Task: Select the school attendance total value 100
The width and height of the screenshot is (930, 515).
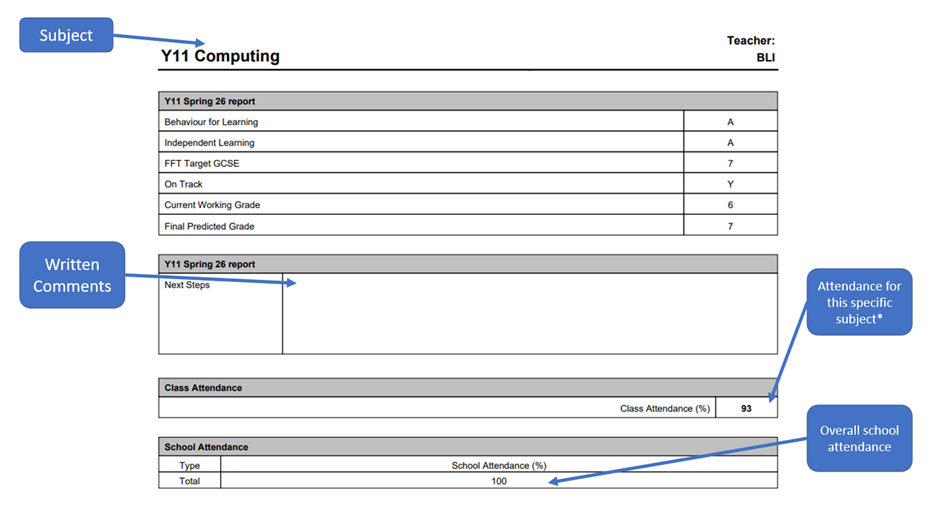Action: pos(498,481)
